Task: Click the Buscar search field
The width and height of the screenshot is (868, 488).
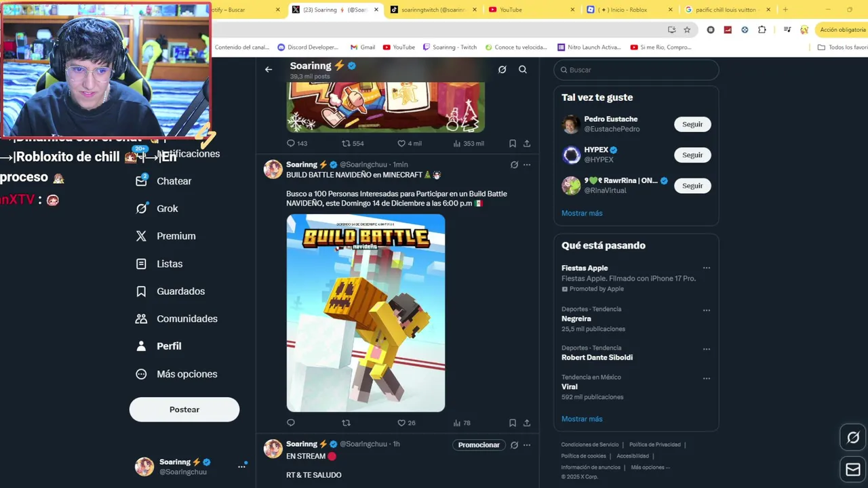Action: [x=636, y=70]
